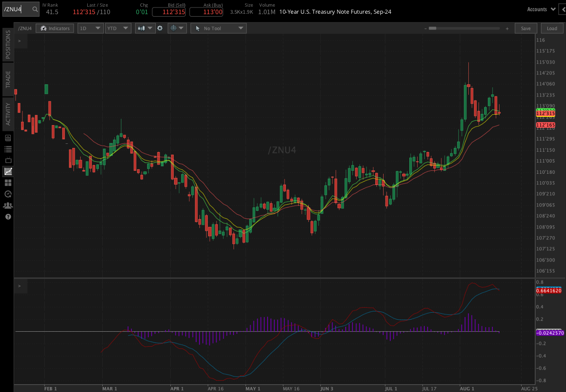Screen dimensions: 566x392
Task: Click the help question mark icon
Action: pyautogui.click(x=7, y=217)
